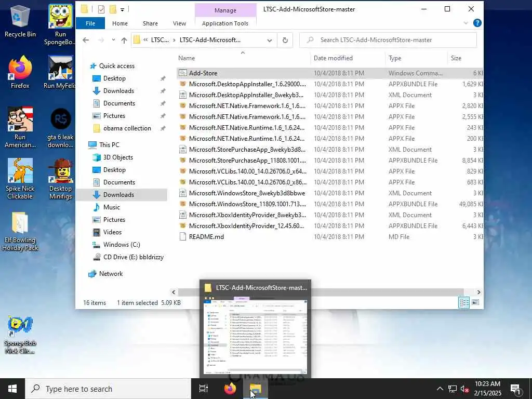Select Run SpongeBob desktop shortcut
Viewport: 532px width, 399px height.
click(60, 24)
